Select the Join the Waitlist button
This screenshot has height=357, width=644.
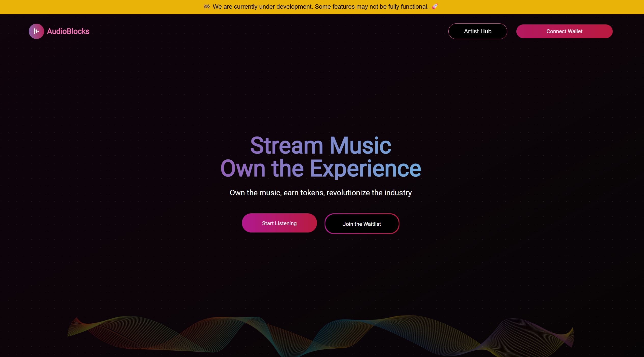coord(362,224)
